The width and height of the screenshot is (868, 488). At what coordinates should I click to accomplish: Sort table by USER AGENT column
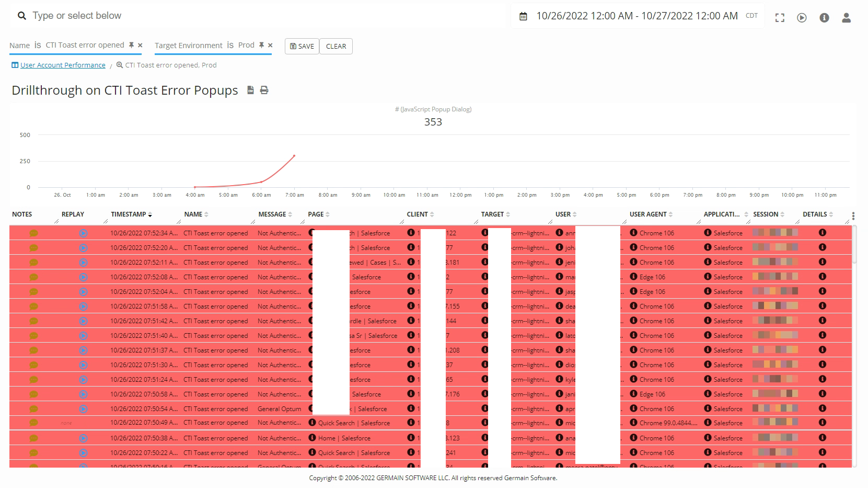click(x=651, y=214)
